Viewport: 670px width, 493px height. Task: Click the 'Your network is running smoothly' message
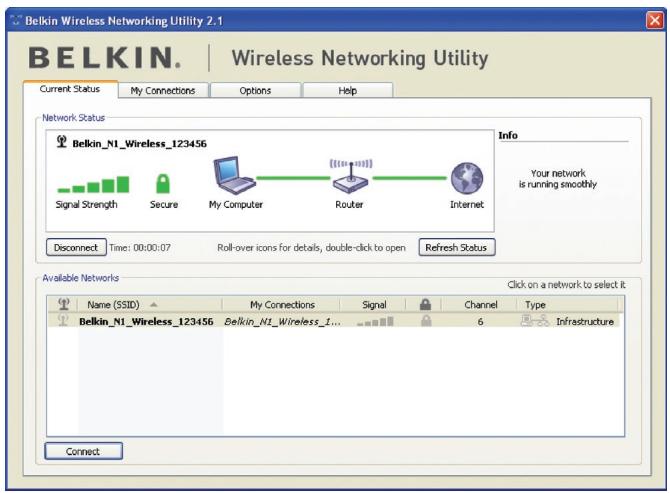click(558, 179)
